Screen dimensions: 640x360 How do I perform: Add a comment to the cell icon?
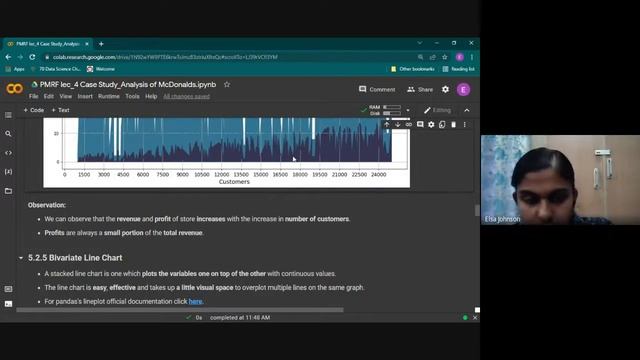pyautogui.click(x=420, y=124)
